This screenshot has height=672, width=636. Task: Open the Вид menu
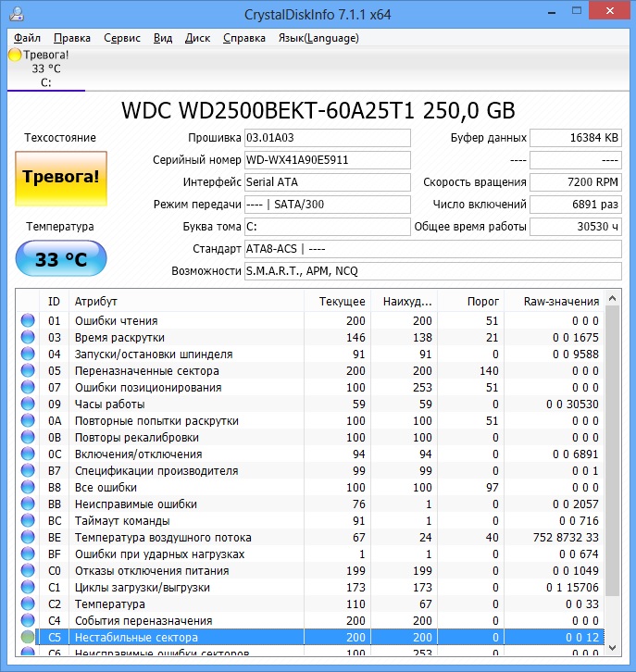coord(163,38)
